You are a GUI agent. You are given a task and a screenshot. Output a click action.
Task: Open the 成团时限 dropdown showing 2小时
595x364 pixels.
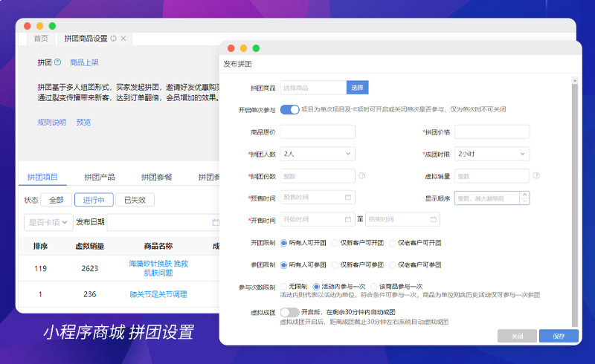(492, 154)
